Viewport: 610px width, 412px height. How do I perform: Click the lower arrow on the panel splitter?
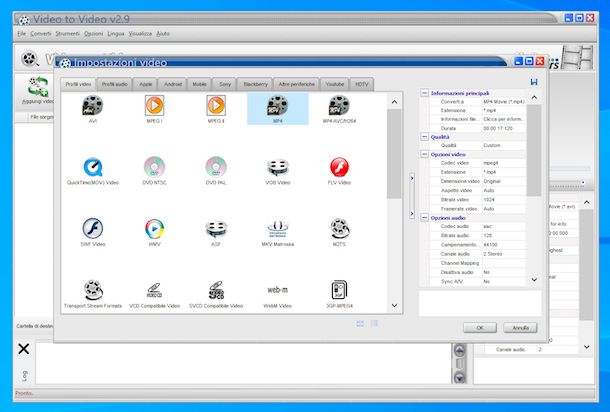point(412,214)
